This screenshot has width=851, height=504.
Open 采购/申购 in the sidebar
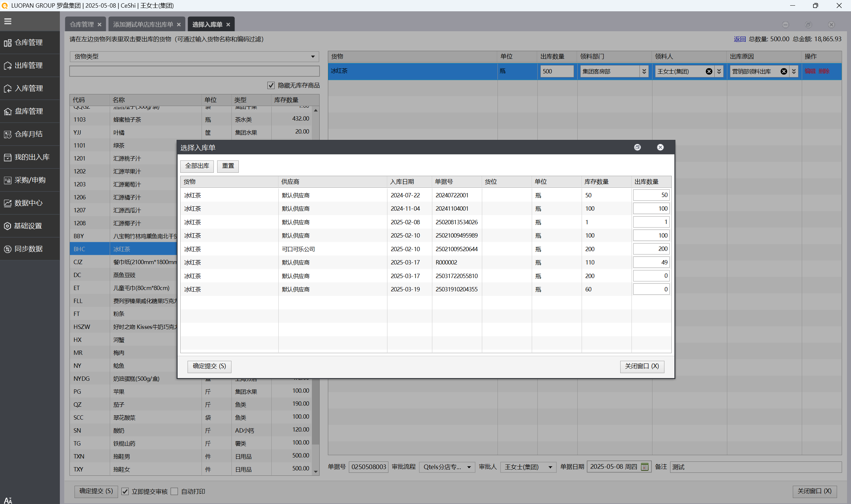coord(30,180)
